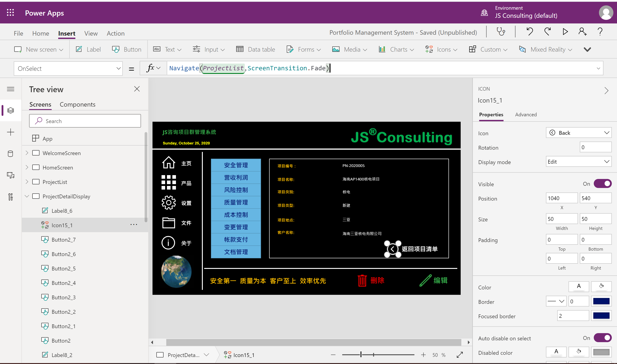Select the back arrow icon on canvas
The image size is (617, 364).
click(x=392, y=249)
